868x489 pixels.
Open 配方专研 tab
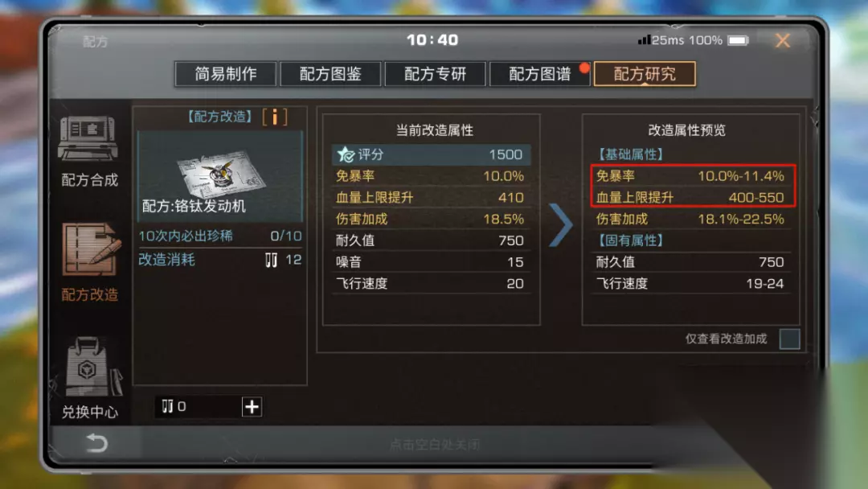[435, 74]
